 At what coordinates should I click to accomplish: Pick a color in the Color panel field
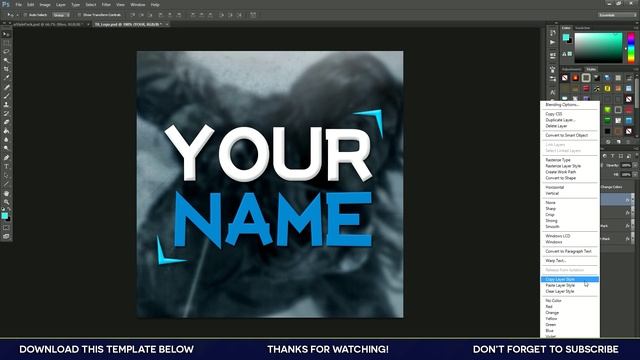tap(598, 48)
